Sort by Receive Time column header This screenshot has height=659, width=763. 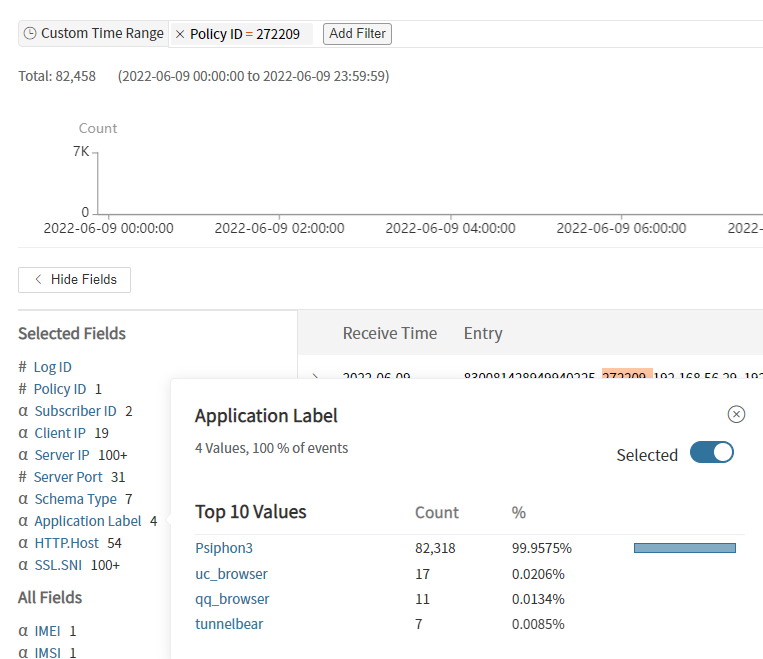(389, 333)
